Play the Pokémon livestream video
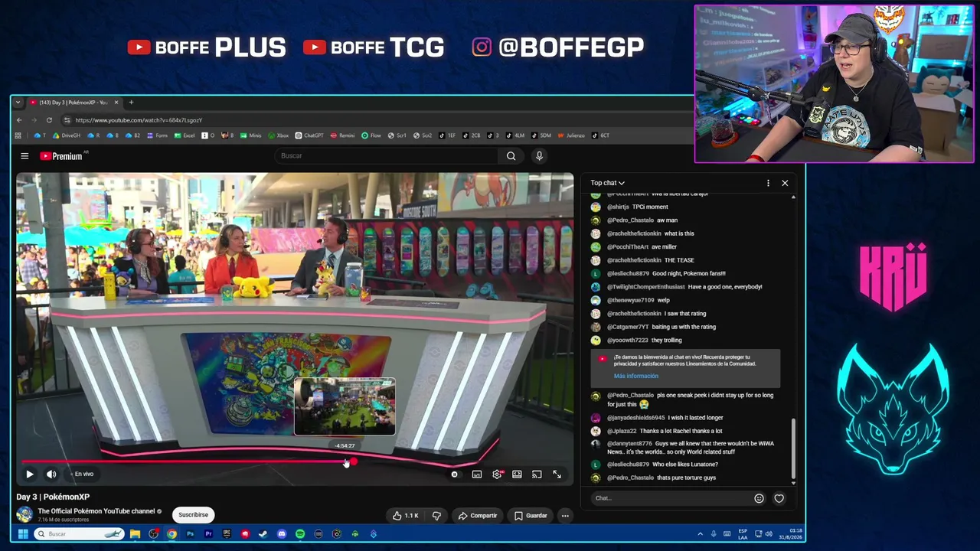This screenshot has width=980, height=551. pos(29,474)
